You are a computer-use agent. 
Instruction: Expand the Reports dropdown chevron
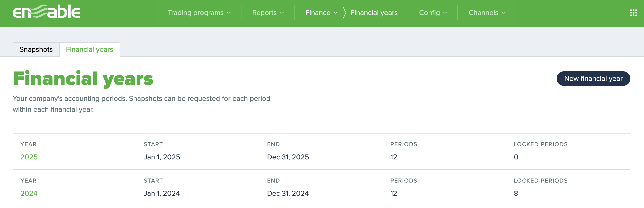pos(282,13)
